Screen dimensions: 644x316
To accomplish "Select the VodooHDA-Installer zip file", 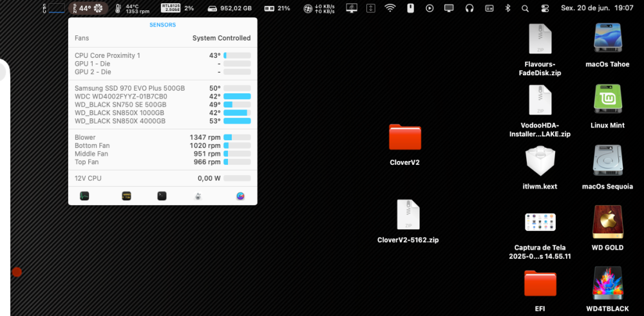I will pyautogui.click(x=540, y=100).
